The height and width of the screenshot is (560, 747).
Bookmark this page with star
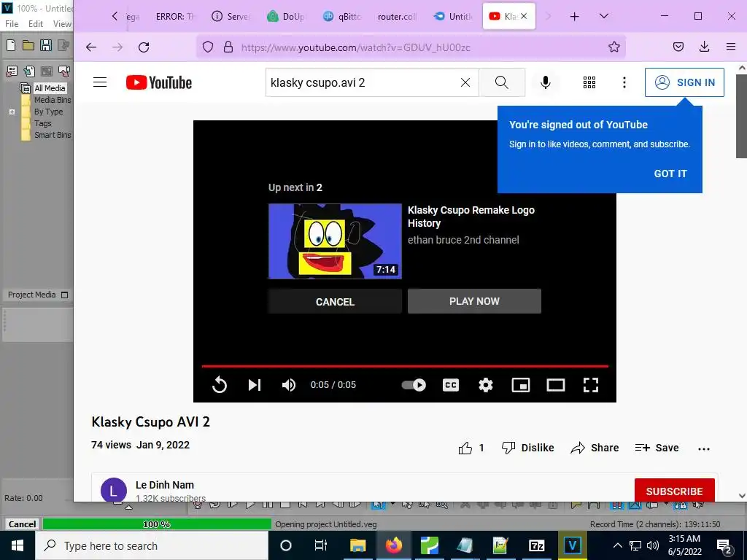614,47
